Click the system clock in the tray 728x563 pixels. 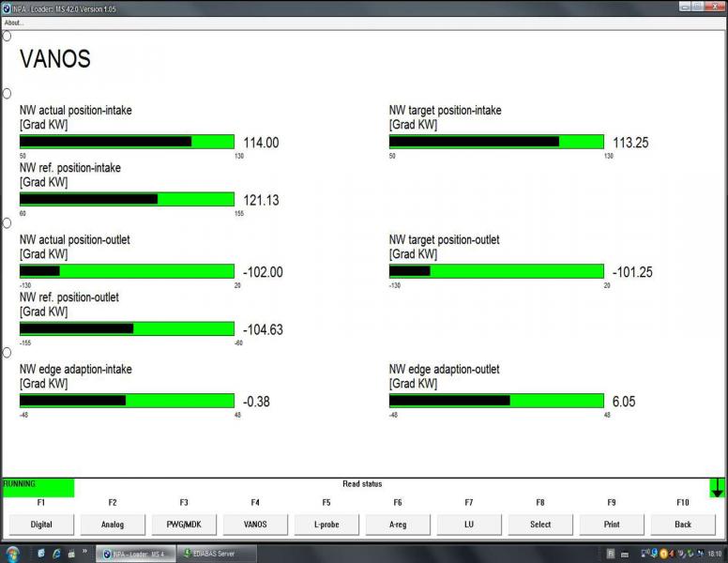715,554
